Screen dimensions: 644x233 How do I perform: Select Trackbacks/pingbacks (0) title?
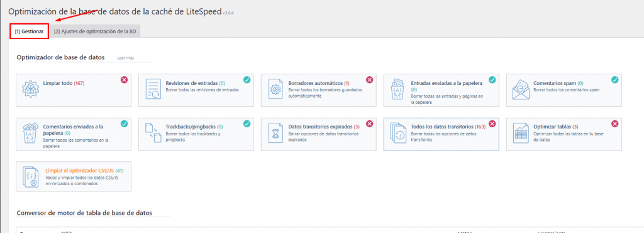(x=194, y=127)
